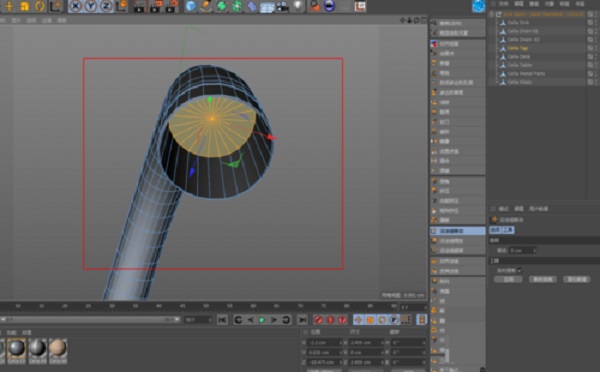The image size is (600, 372).
Task: Select the Cella Desk object
Action: (x=519, y=57)
